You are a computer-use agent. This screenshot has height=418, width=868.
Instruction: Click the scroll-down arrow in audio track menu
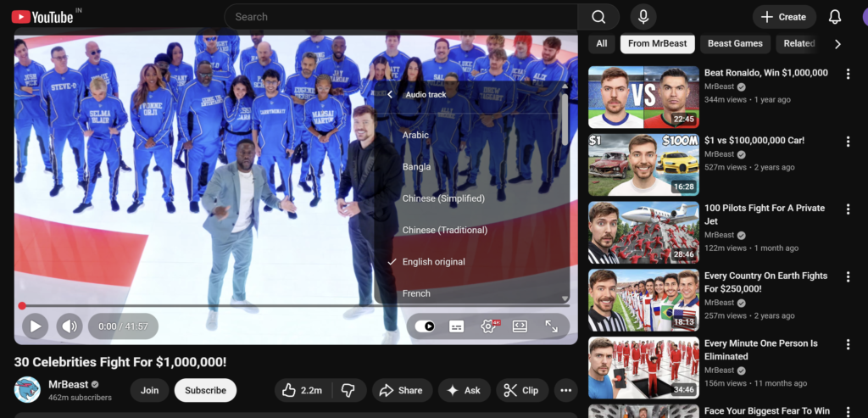click(x=565, y=299)
